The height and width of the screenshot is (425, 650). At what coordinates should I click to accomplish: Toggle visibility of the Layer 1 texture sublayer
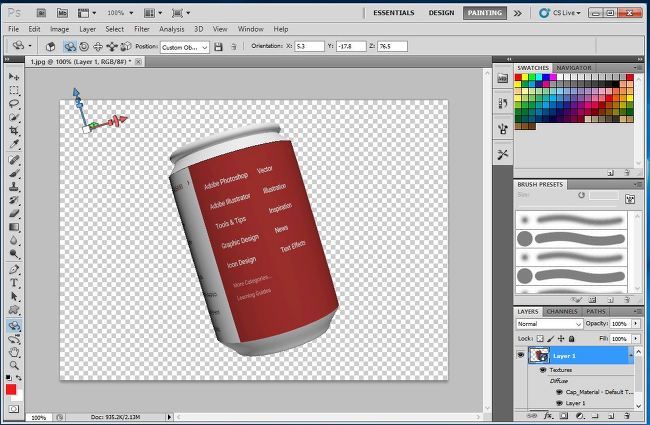pyautogui.click(x=559, y=403)
